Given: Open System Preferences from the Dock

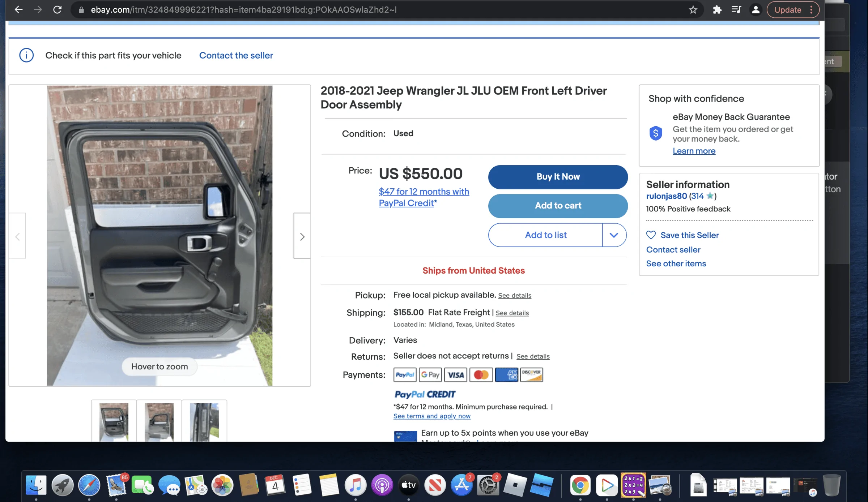Looking at the screenshot, I should click(x=488, y=485).
